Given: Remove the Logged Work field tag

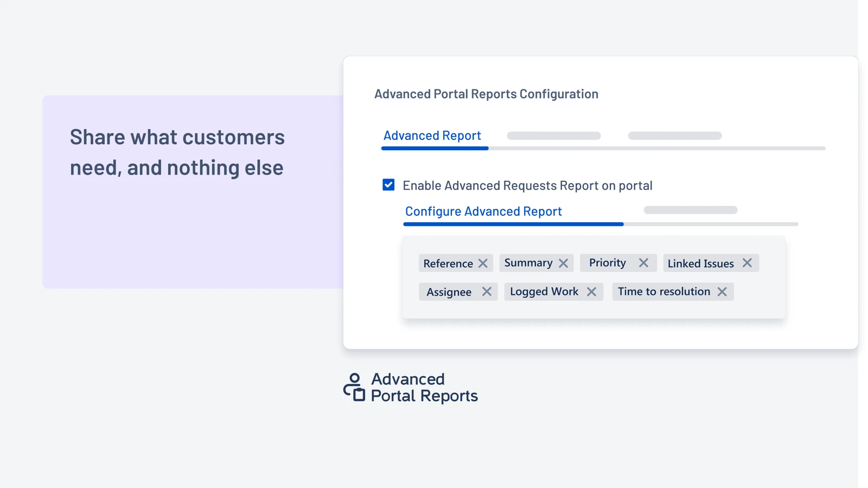Looking at the screenshot, I should coord(591,292).
